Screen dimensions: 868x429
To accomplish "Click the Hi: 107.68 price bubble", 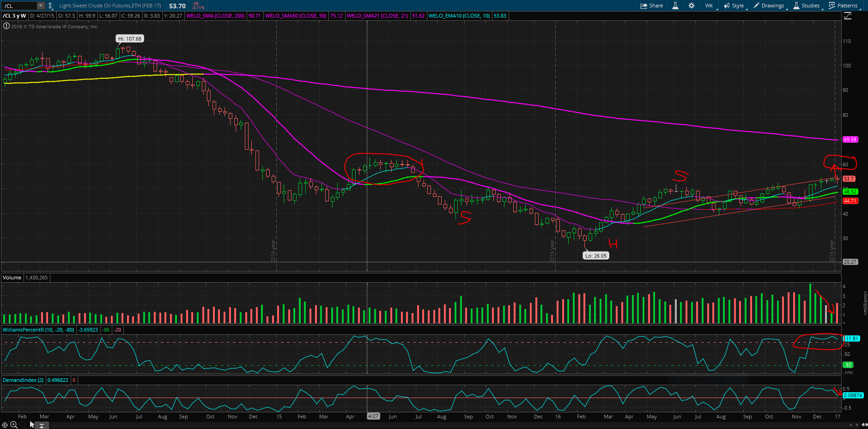I will point(130,39).
